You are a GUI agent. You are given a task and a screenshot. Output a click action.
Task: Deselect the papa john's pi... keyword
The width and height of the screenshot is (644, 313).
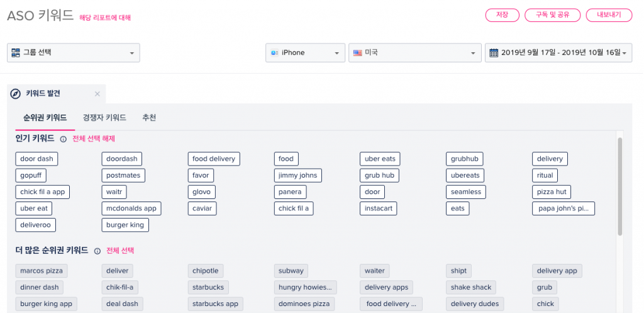[x=563, y=208]
